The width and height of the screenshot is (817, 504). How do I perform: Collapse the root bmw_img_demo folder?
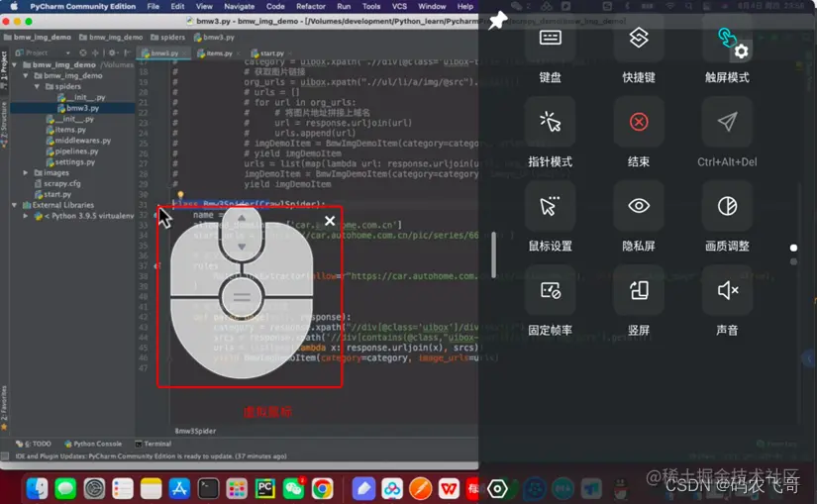15,65
